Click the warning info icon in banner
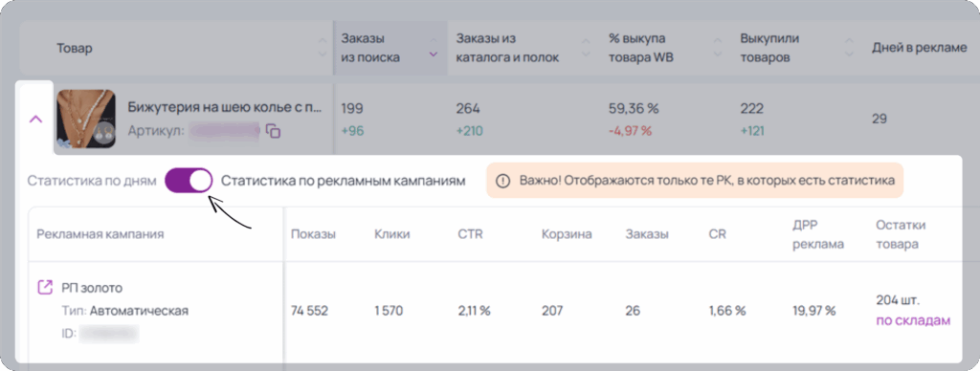 pos(501,181)
